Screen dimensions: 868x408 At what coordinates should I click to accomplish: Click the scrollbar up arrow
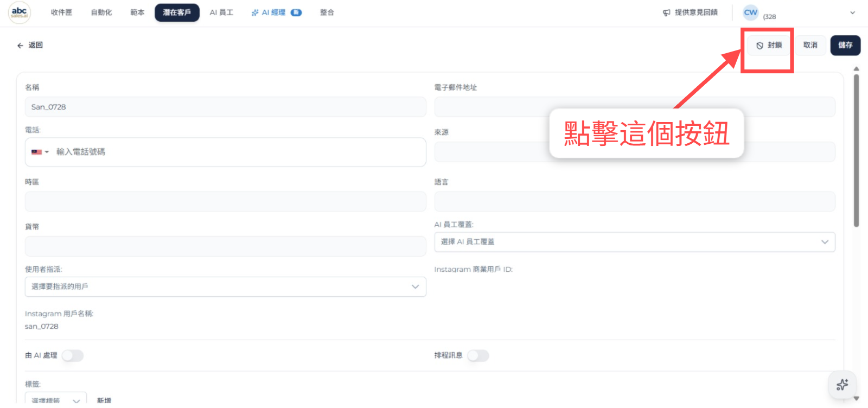(x=856, y=69)
